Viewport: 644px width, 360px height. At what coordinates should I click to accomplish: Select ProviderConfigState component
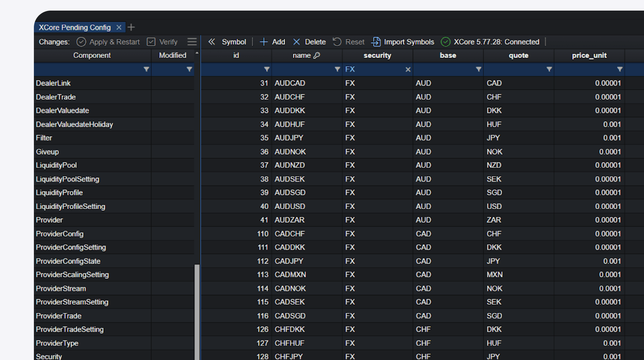[x=93, y=261]
